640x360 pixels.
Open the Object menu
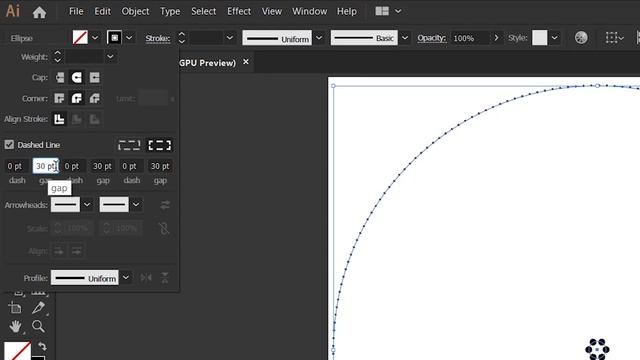[135, 11]
